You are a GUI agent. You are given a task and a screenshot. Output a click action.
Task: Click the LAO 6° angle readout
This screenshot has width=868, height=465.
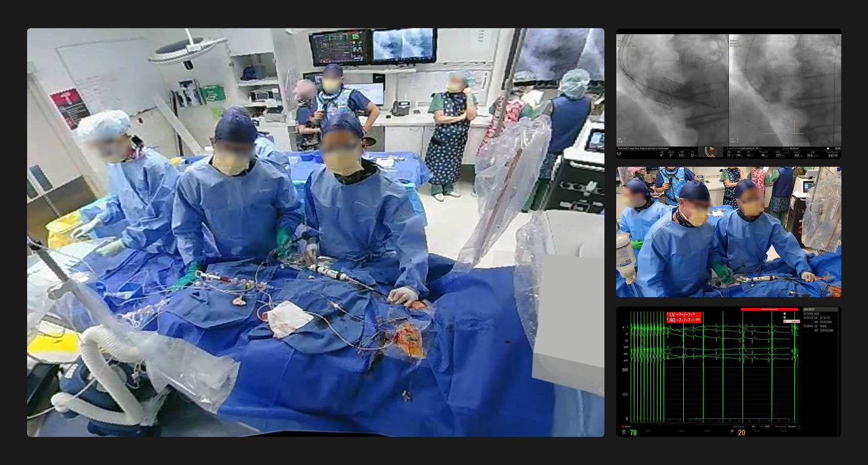coord(662,153)
